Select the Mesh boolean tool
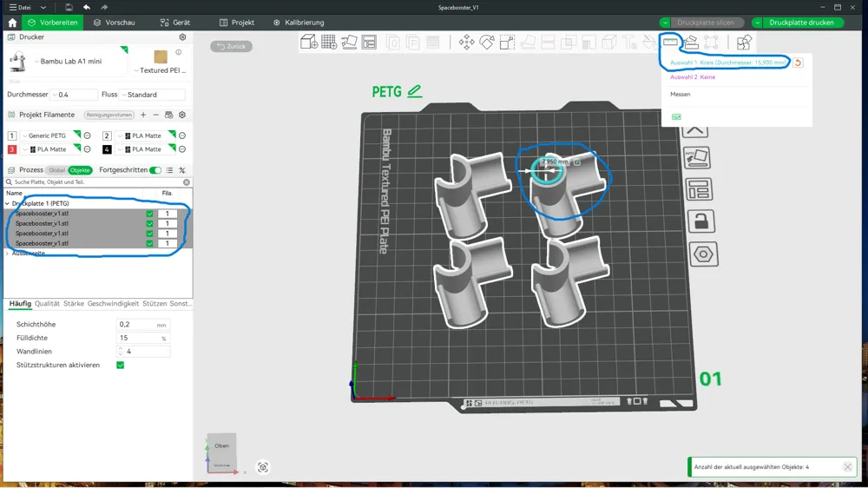 [x=569, y=42]
